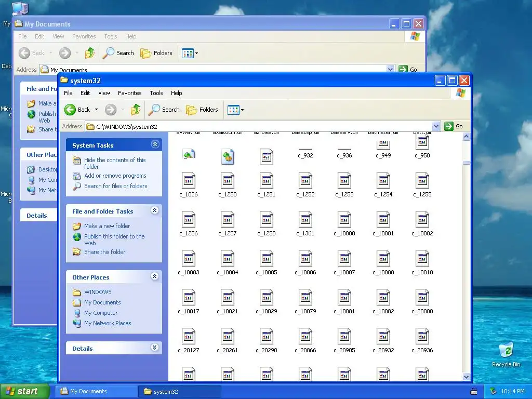The width and height of the screenshot is (532, 399).
Task: Click the Back button in system32 window
Action: 77,110
